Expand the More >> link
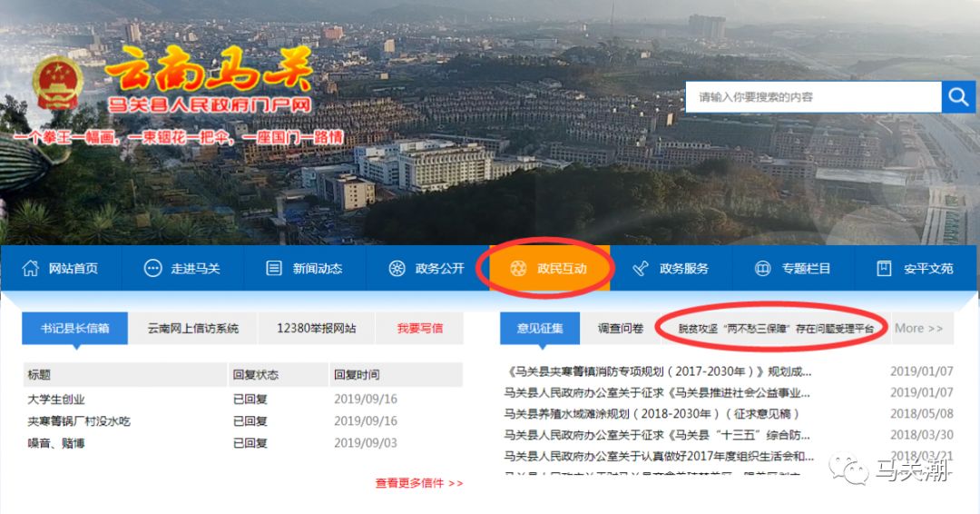The width and height of the screenshot is (980, 514). coord(918,329)
